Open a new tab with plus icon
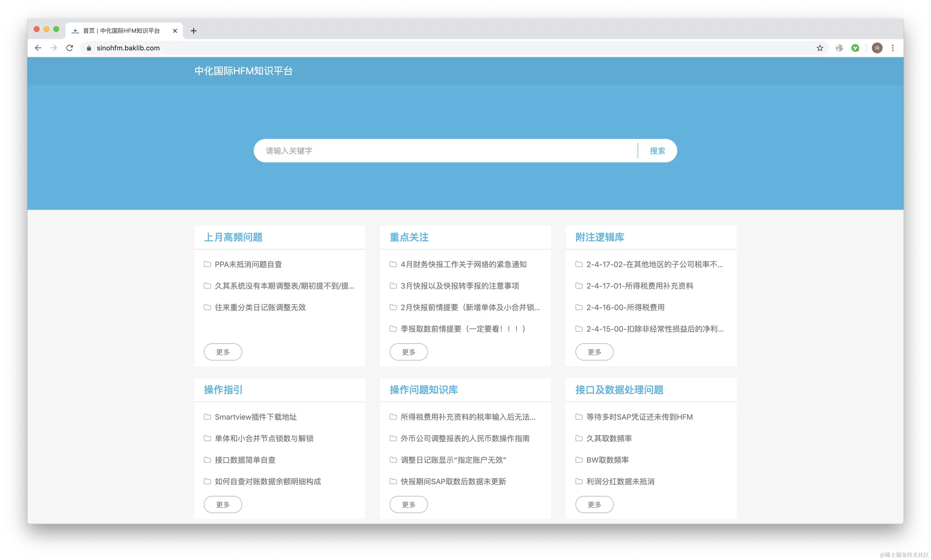This screenshot has height=560, width=931. coord(194,31)
